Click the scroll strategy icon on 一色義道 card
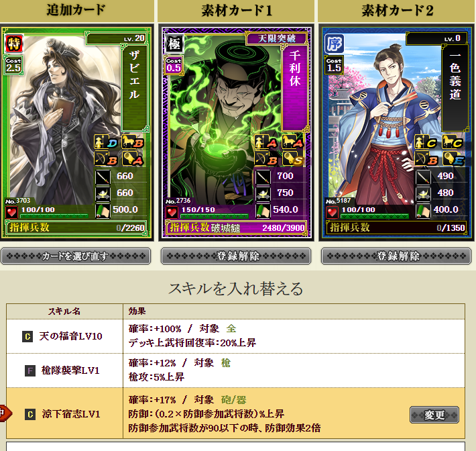 (423, 211)
